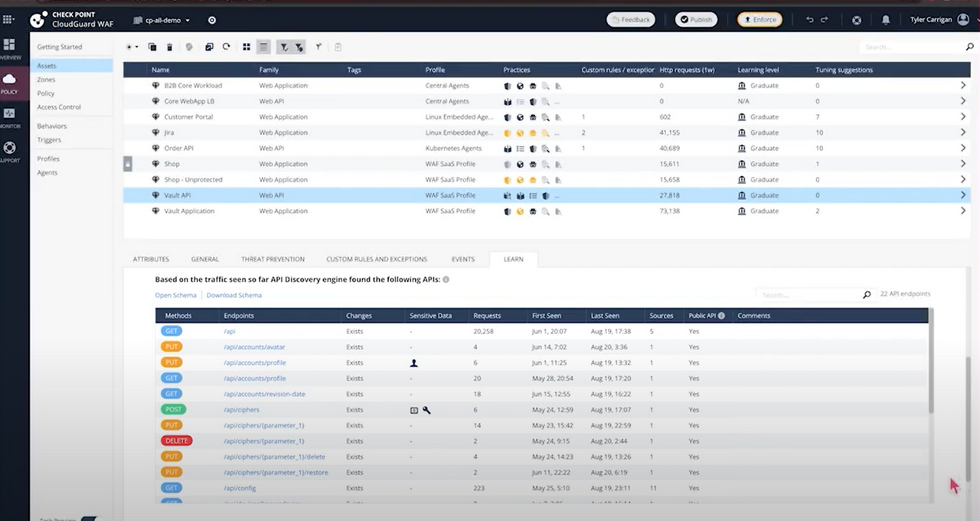Click the Open Schema link
This screenshot has height=521, width=980.
coord(175,295)
